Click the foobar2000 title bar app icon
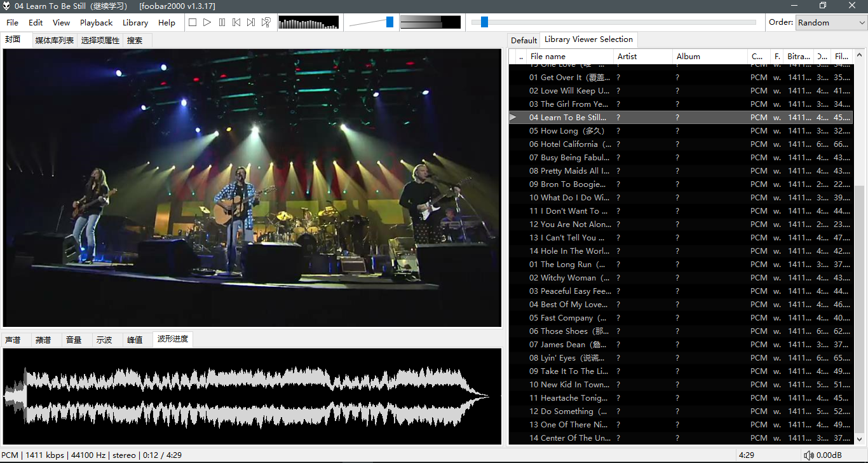868x463 pixels. (6, 6)
